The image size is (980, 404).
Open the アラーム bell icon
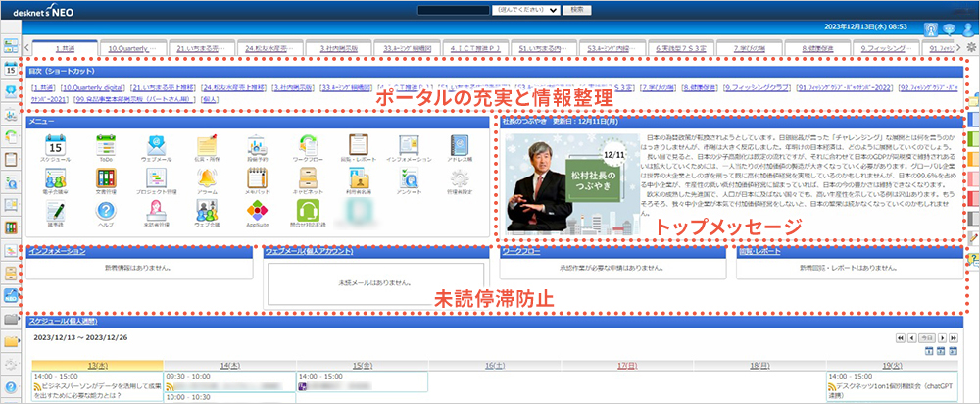pyautogui.click(x=207, y=178)
